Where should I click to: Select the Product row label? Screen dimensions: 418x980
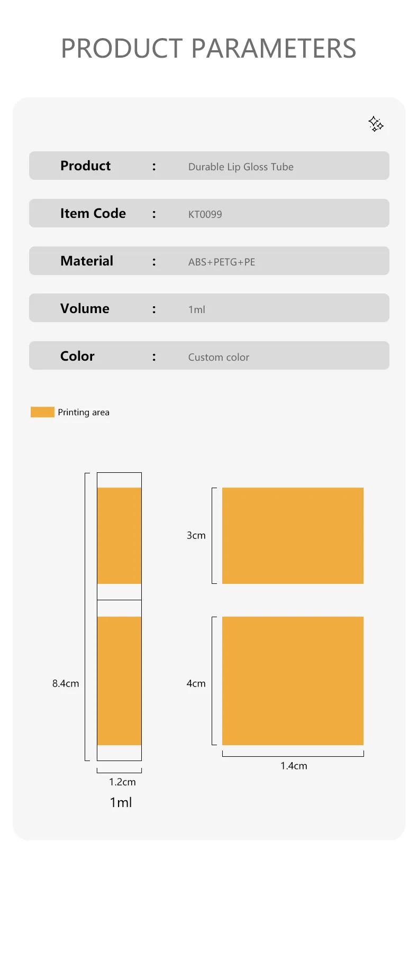click(85, 166)
